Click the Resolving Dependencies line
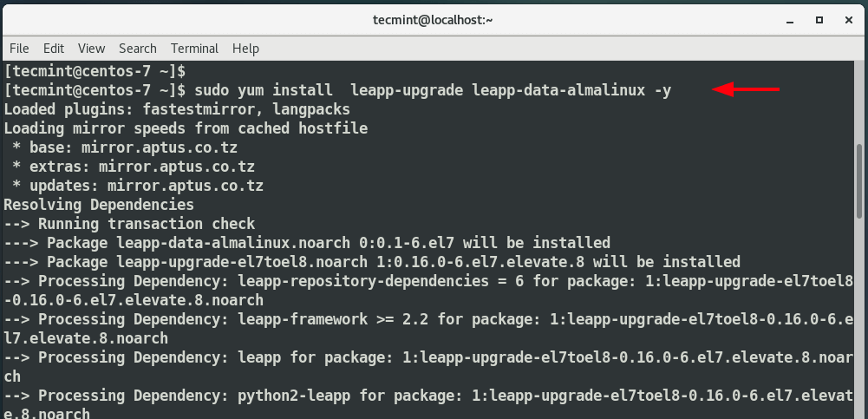The image size is (868, 419). click(x=99, y=205)
